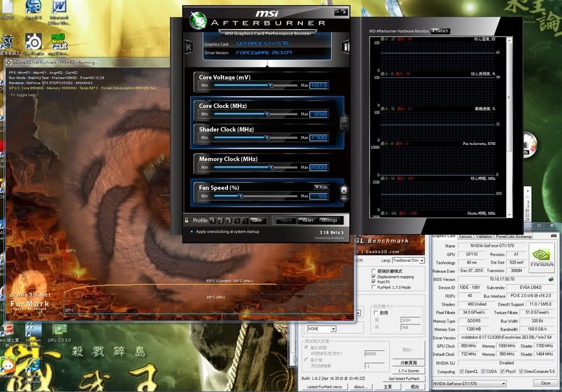Viewport: 562px width, 392px height.
Task: Open the GPU-Z.0.5.0 desktop shortcut
Action: [x=59, y=332]
